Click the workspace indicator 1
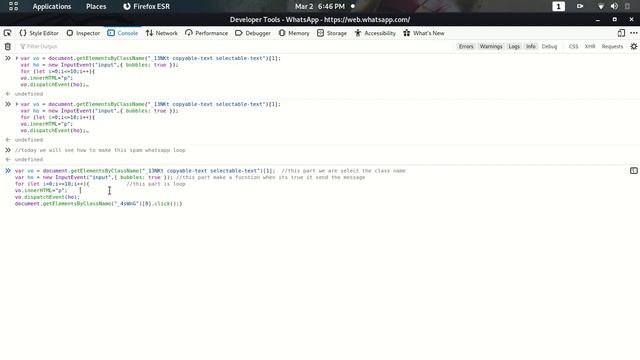The height and width of the screenshot is (360, 640). click(558, 7)
